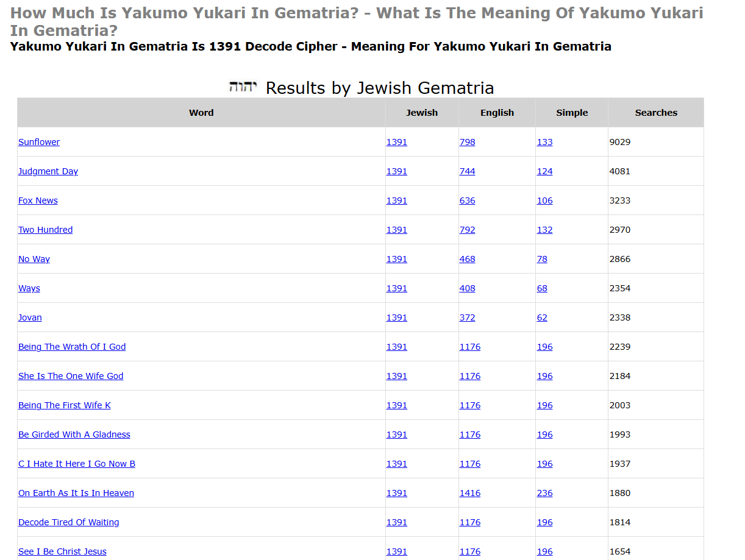Click the bold 1391 Decode Cipher subheading
Image resolution: width=745 pixels, height=560 pixels.
pos(311,46)
